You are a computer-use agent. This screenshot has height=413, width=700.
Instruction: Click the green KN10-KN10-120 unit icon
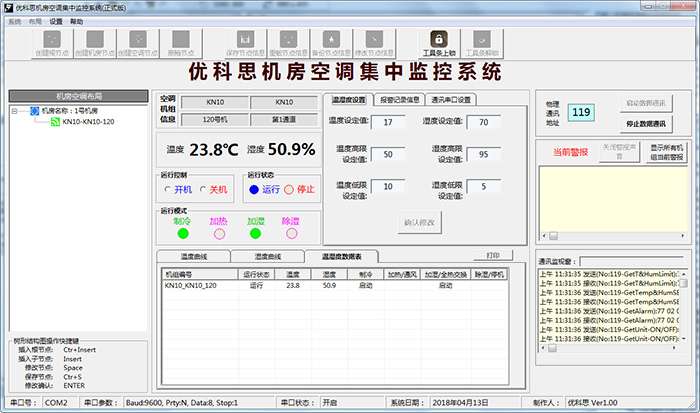click(55, 122)
